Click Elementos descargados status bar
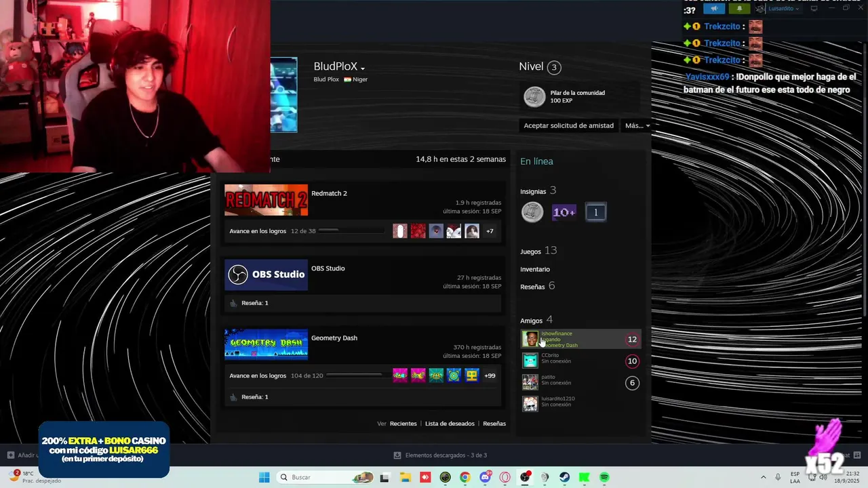This screenshot has height=488, width=868. pos(440,455)
